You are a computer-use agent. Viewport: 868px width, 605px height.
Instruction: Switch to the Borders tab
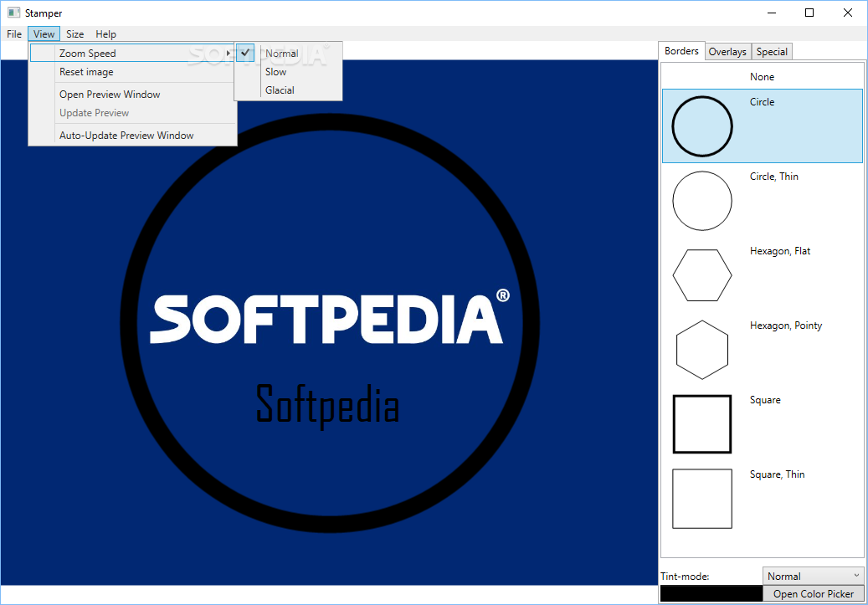(681, 51)
